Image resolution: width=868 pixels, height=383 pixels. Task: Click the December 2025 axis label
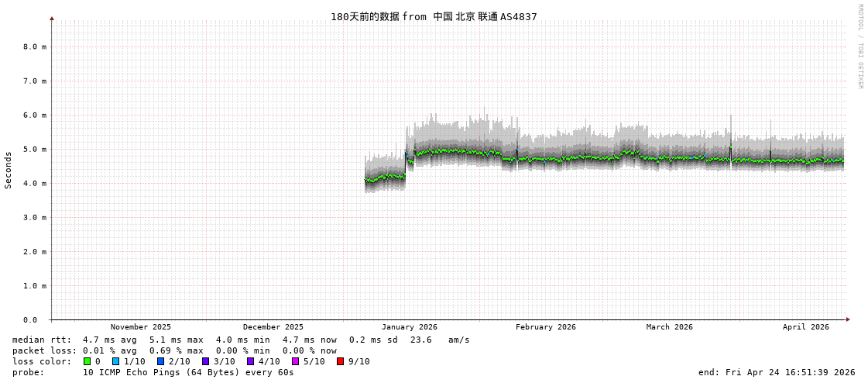pos(273,327)
